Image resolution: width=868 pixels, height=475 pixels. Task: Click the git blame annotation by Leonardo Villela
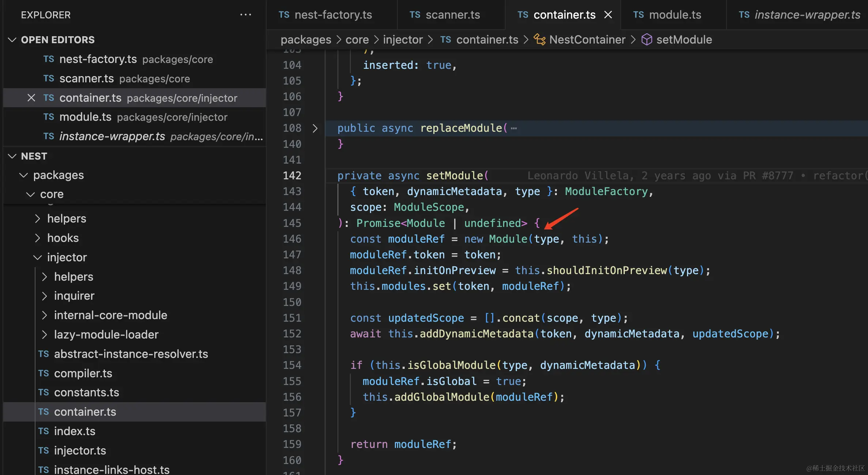pos(697,176)
